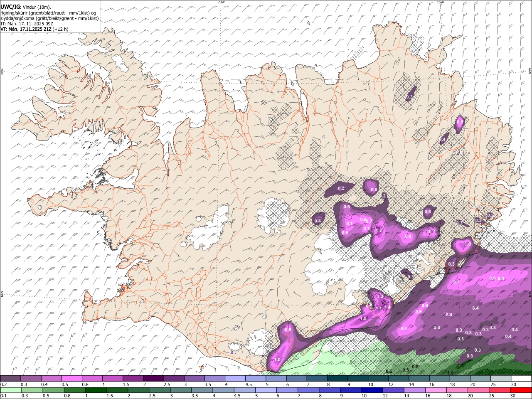Click the 'slydda/snjókoma' snow legend description line
The height and width of the screenshot is (399, 532).
coord(49,18)
